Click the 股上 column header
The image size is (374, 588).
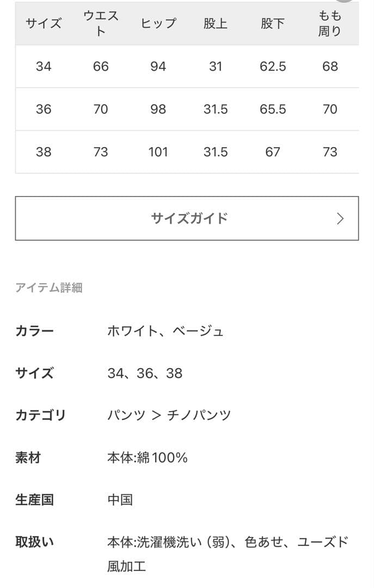coord(216,23)
